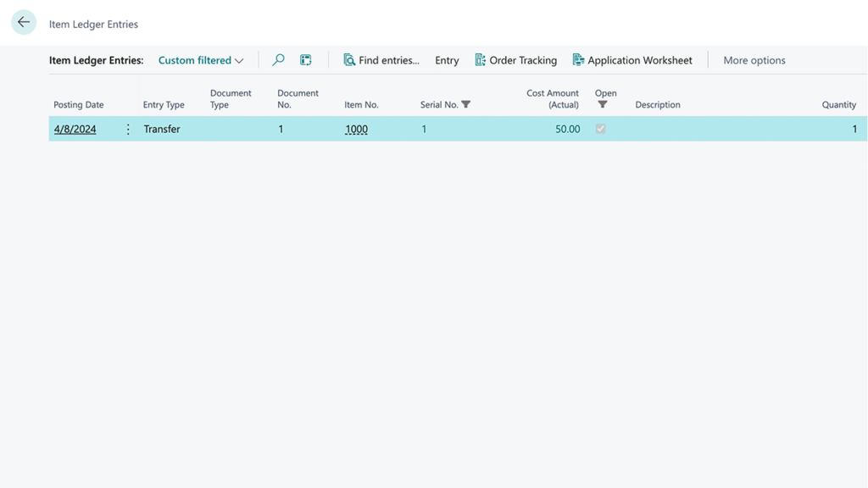Click the Find entries icon
868x488 pixels.
349,60
